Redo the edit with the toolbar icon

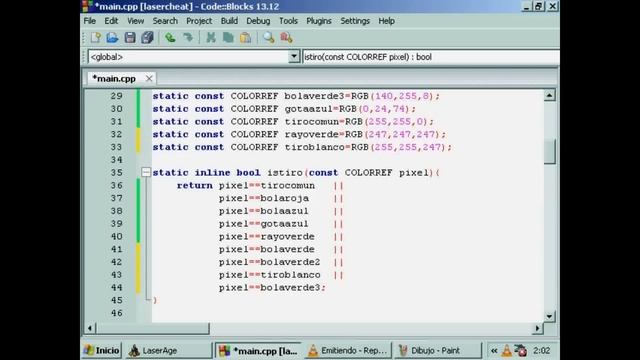pyautogui.click(x=188, y=38)
